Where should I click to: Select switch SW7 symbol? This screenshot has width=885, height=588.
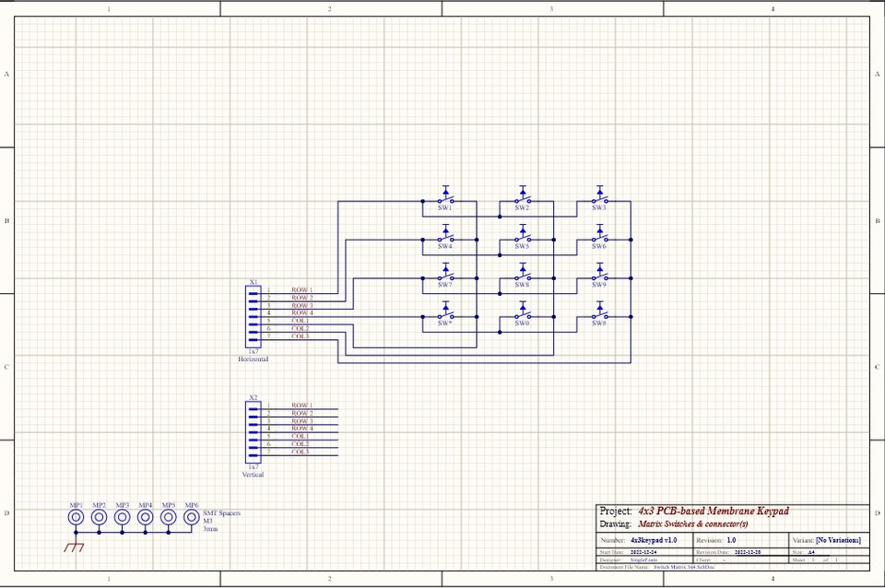[x=445, y=276]
